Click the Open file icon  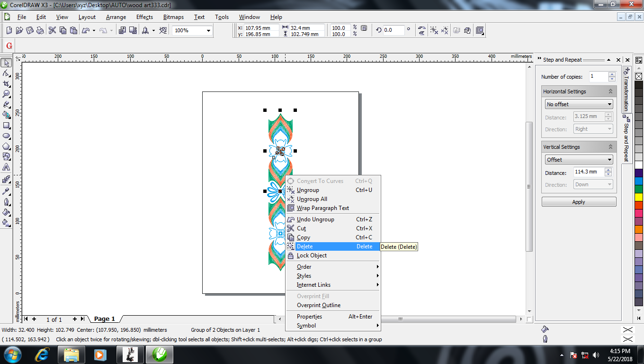click(19, 30)
